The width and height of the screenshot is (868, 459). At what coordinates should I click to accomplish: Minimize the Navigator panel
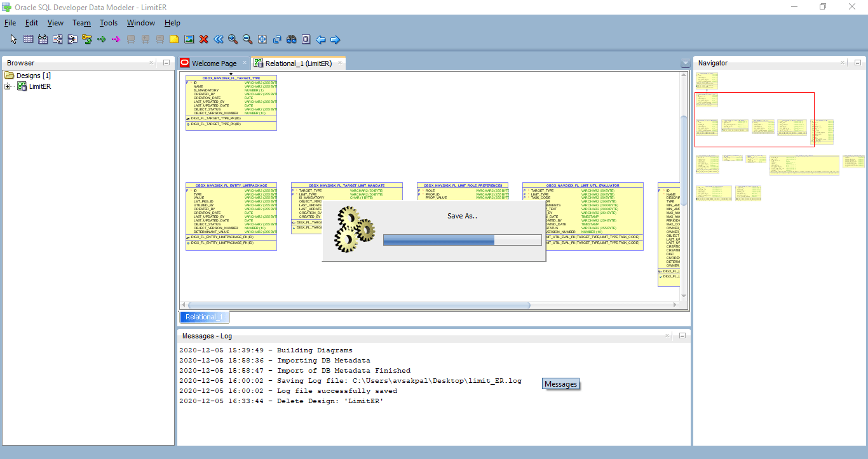point(857,63)
